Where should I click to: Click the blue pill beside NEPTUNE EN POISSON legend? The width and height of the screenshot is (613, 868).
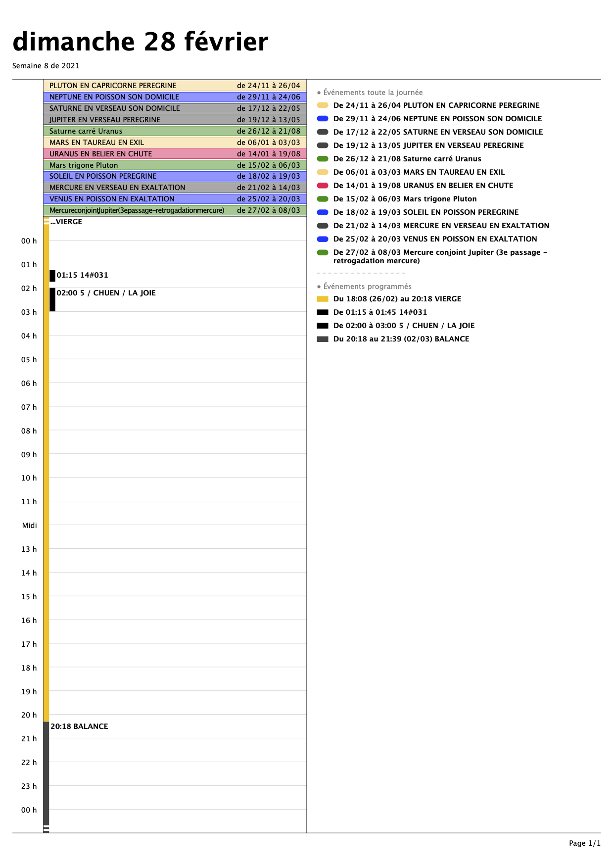click(x=323, y=119)
